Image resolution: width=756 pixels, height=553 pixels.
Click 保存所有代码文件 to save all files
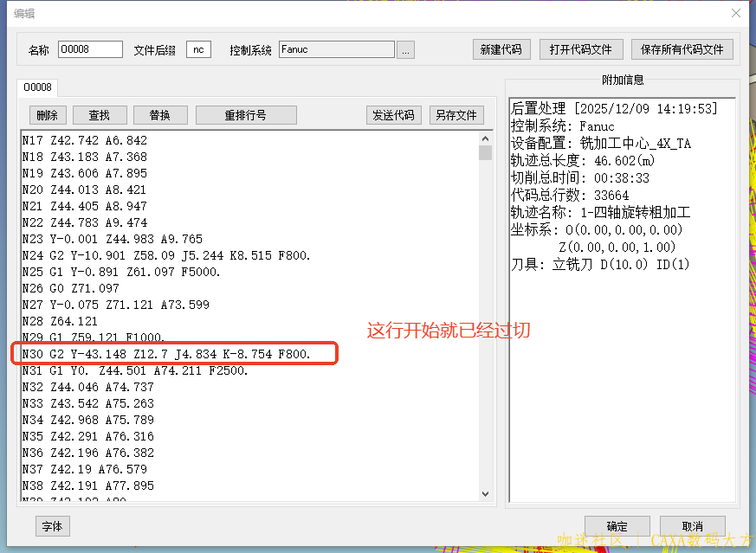[x=682, y=48]
